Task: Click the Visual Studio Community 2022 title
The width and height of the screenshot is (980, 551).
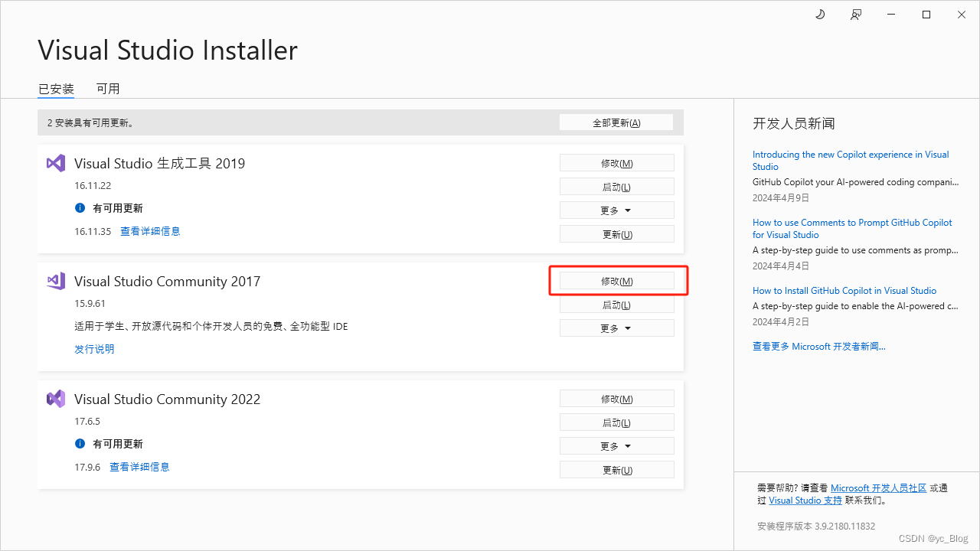Action: [167, 399]
